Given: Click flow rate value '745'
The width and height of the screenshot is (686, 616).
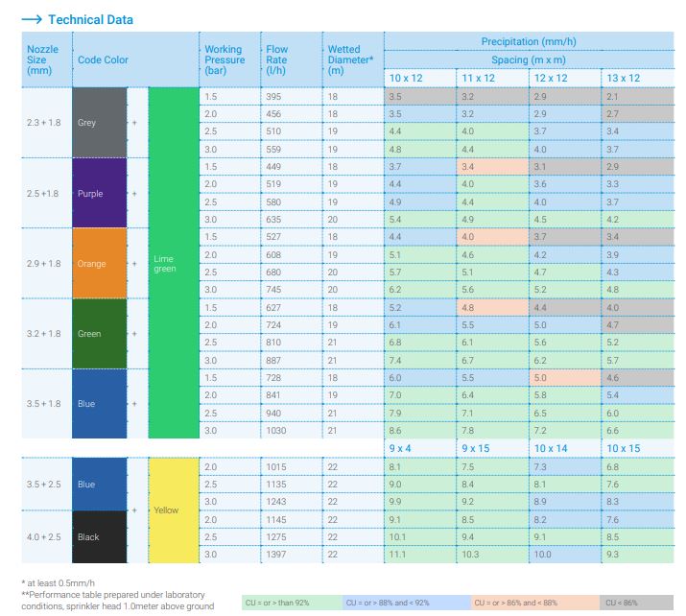Looking at the screenshot, I should pyautogui.click(x=273, y=290).
